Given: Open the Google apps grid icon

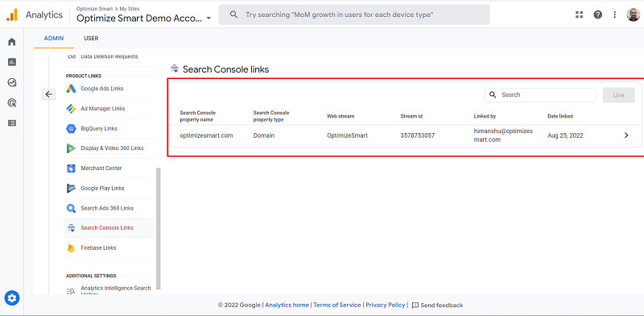Looking at the screenshot, I should click(579, 15).
